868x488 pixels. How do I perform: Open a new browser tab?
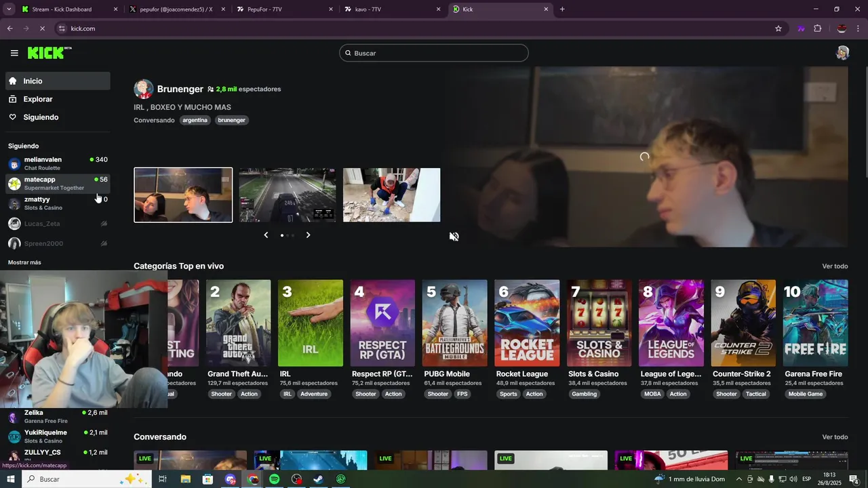pyautogui.click(x=562, y=9)
